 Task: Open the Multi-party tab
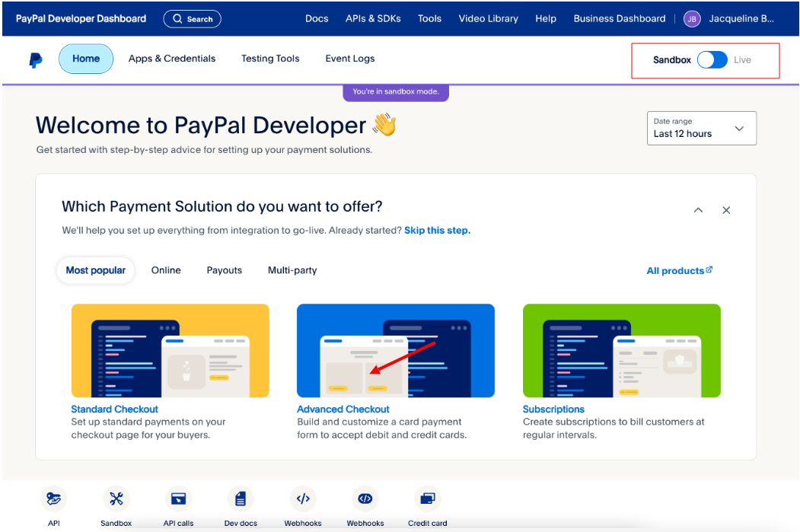pyautogui.click(x=292, y=270)
